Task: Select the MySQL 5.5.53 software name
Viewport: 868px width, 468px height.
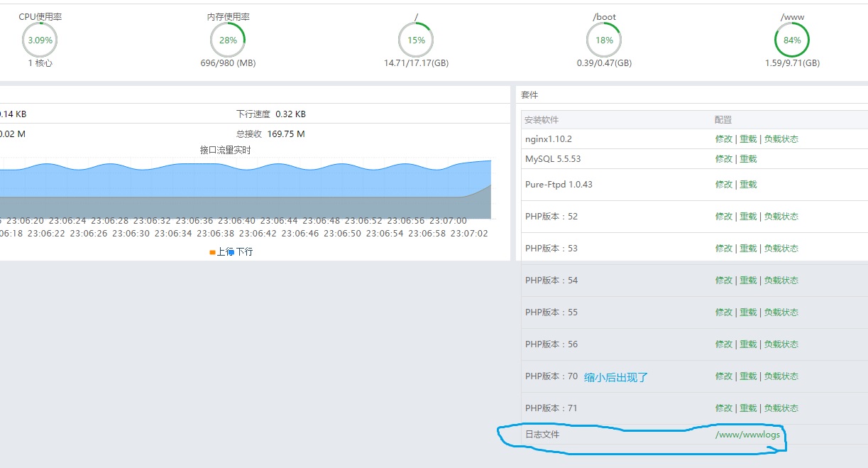Action: [553, 159]
